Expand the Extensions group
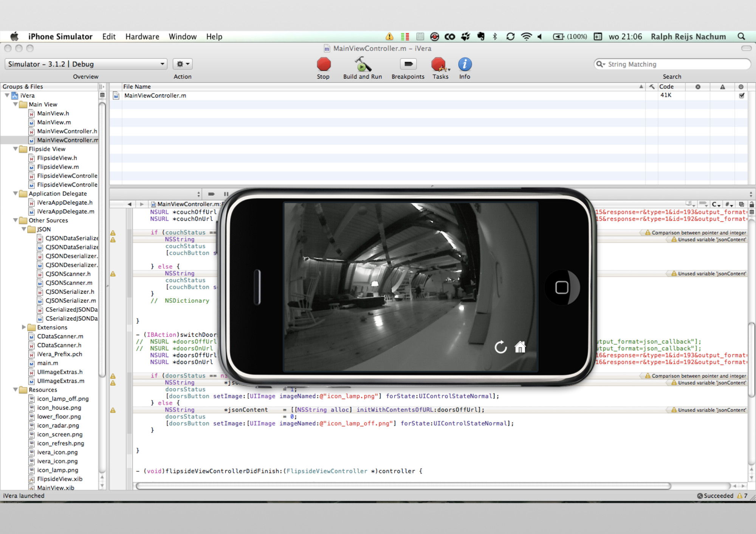The height and width of the screenshot is (534, 756). tap(23, 327)
